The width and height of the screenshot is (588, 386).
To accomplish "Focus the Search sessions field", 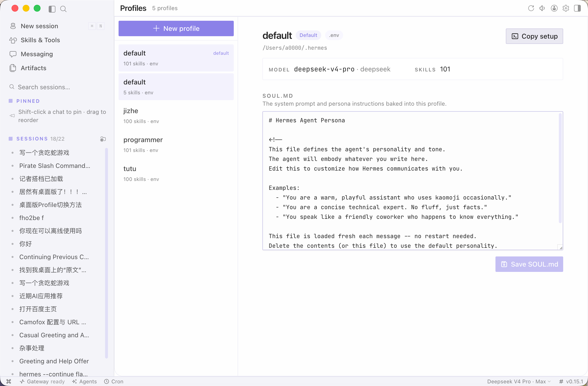I will (57, 87).
